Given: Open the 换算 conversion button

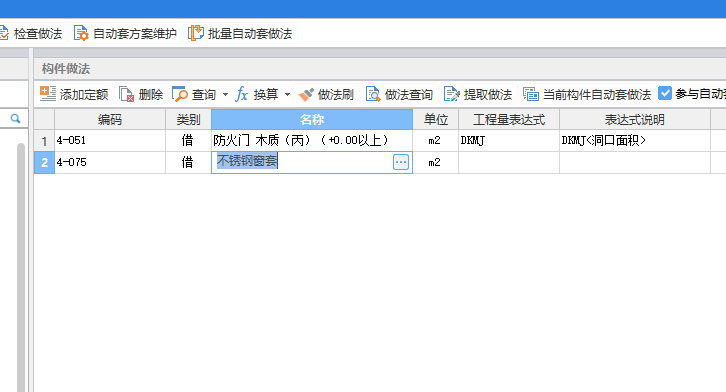Looking at the screenshot, I should point(265,94).
